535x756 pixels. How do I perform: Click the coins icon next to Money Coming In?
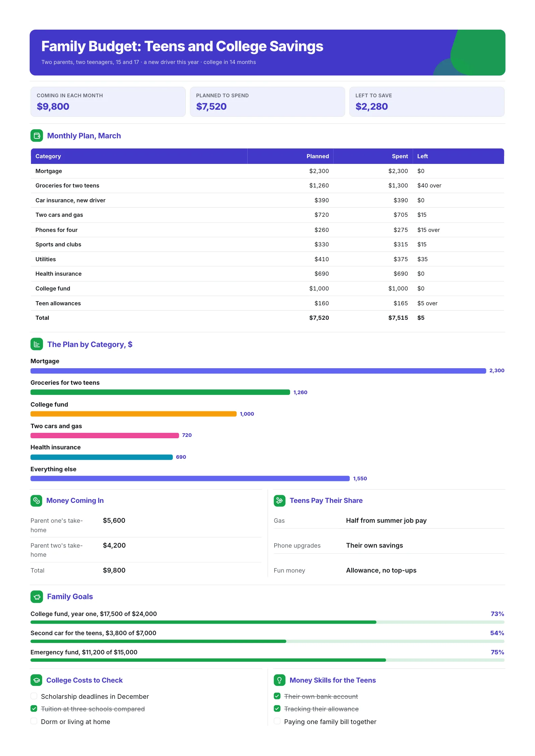pyautogui.click(x=36, y=501)
